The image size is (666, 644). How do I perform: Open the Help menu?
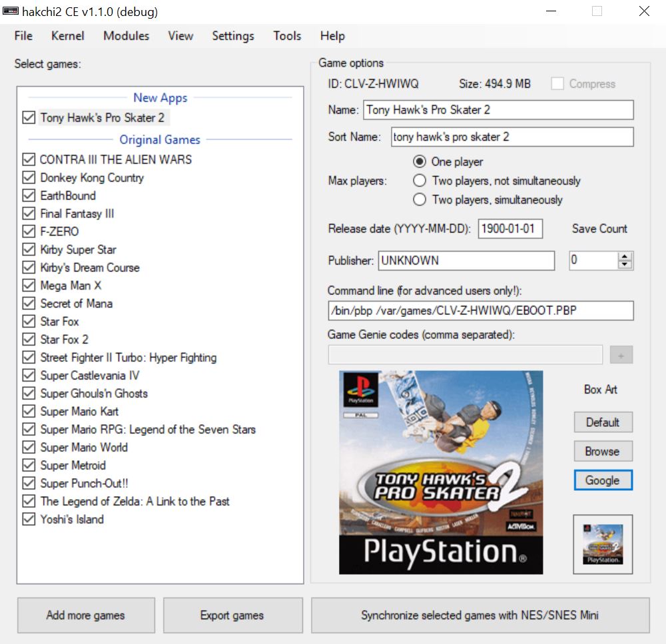point(332,36)
